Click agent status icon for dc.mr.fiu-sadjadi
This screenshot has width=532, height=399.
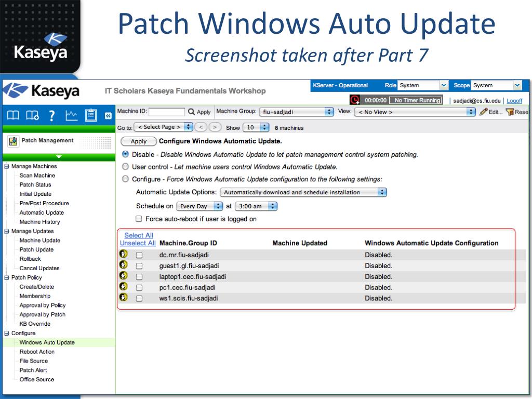(x=124, y=254)
